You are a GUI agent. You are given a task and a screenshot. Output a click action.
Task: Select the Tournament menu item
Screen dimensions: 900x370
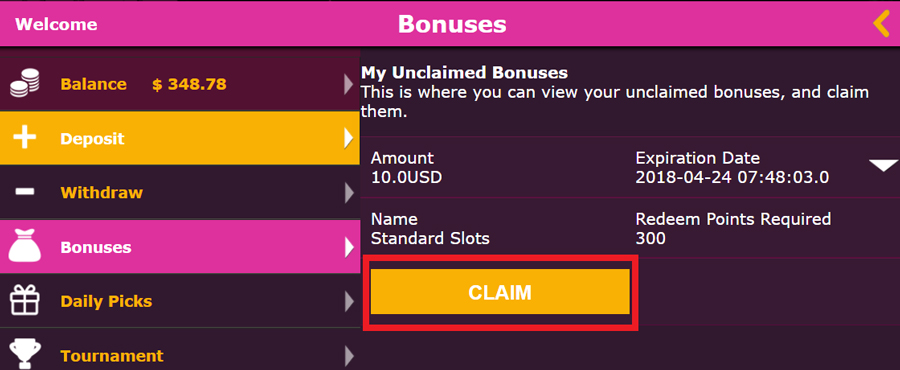(x=180, y=350)
